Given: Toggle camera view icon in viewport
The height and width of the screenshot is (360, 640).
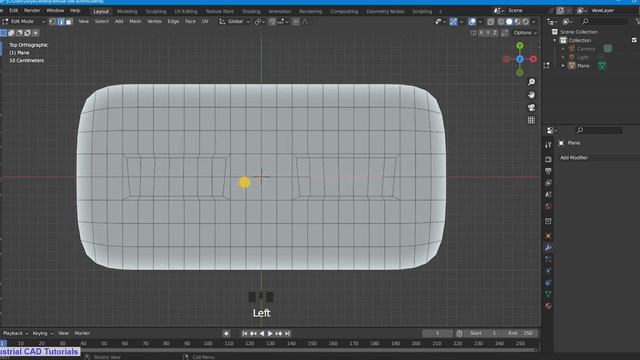Looking at the screenshot, I should click(531, 107).
